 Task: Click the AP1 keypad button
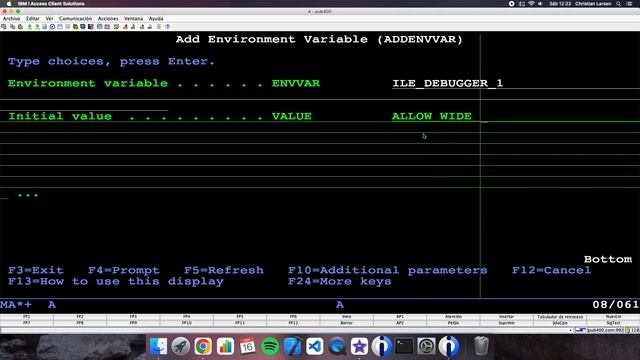pyautogui.click(x=400, y=317)
